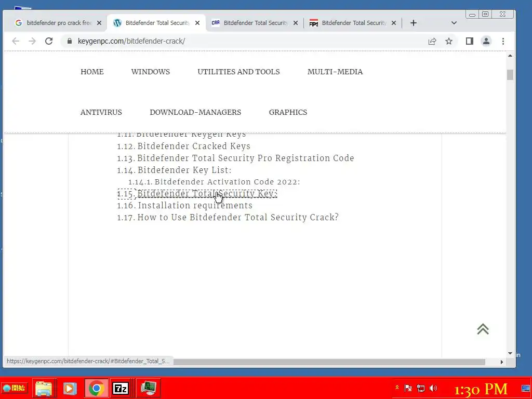532x399 pixels.
Task: Share this page via share icon
Action: (432, 41)
